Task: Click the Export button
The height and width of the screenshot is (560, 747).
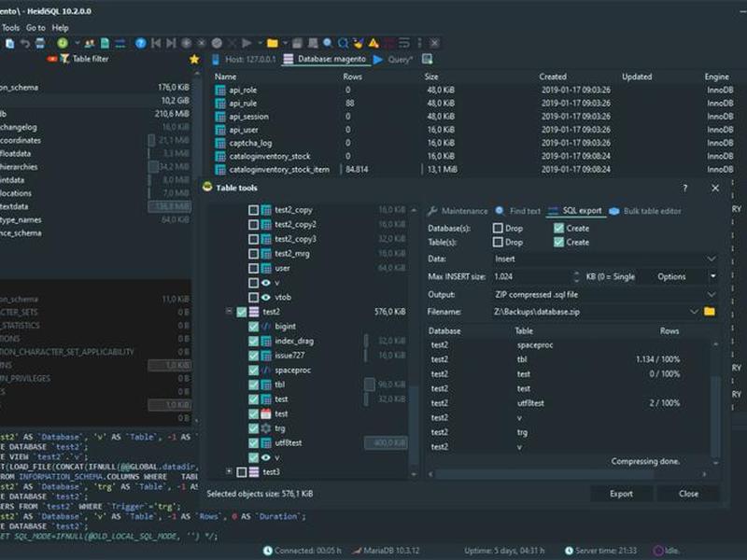Action: 621,494
